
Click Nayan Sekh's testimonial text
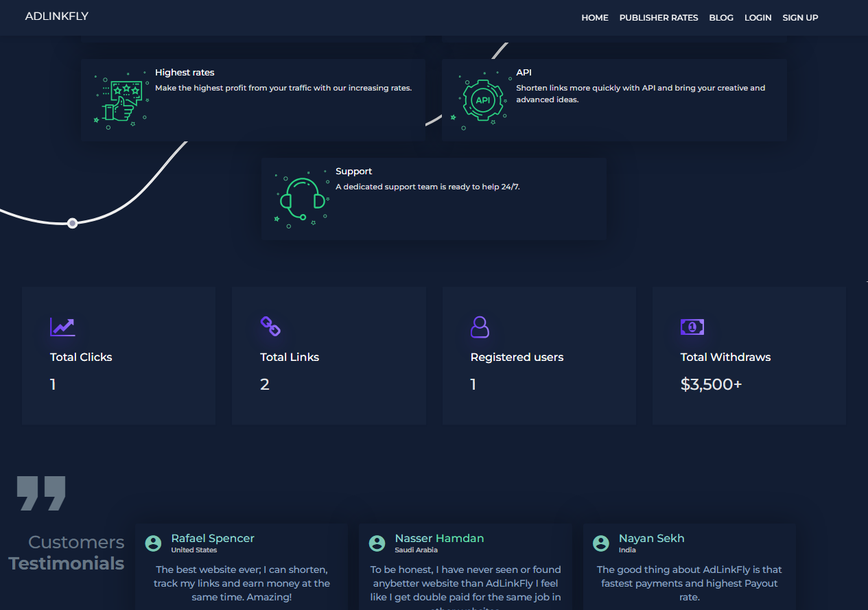(x=690, y=583)
